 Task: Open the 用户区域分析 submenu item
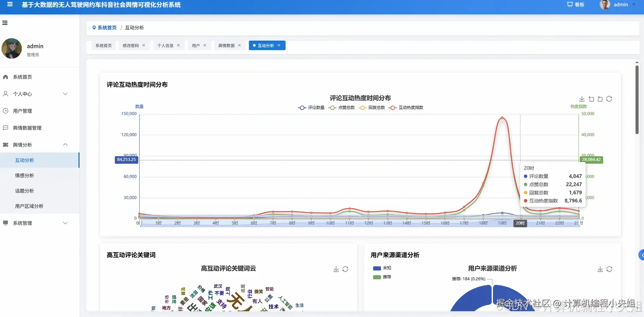[40, 206]
